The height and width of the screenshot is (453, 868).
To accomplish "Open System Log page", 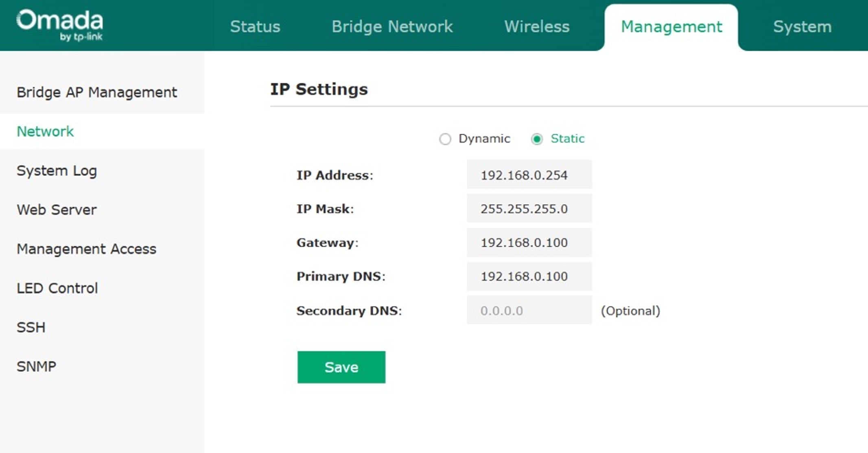I will [57, 171].
